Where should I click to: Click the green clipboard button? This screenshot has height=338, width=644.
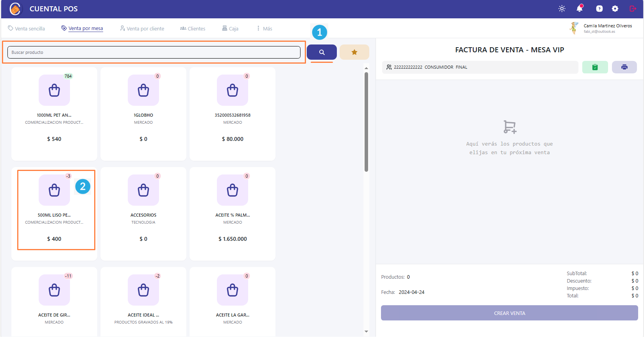(x=595, y=67)
